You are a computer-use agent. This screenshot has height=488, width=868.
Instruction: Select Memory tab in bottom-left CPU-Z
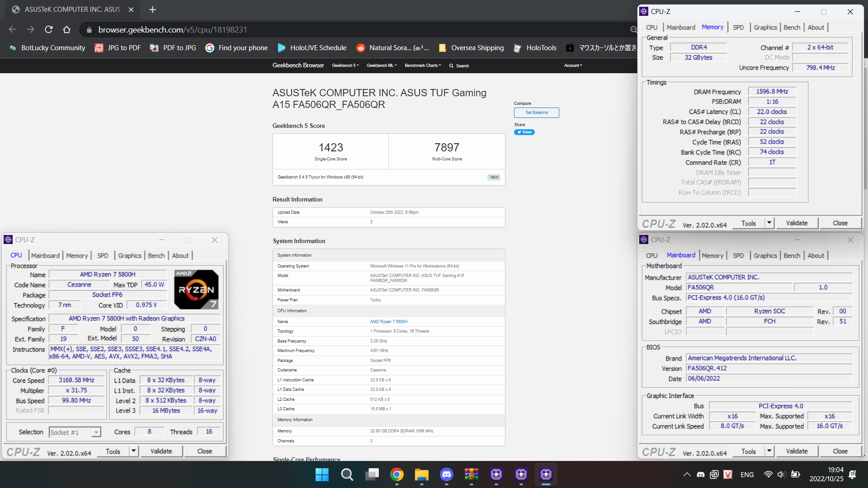click(77, 256)
